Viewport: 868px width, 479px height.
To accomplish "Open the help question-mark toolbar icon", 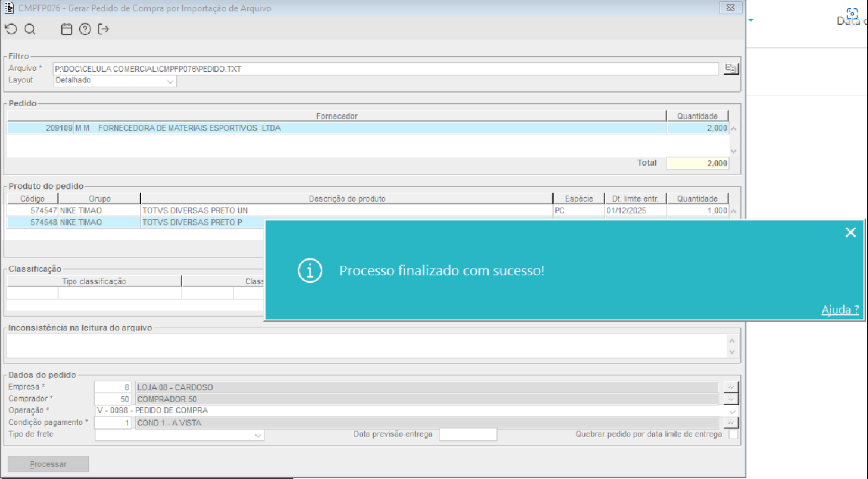I will pyautogui.click(x=84, y=29).
